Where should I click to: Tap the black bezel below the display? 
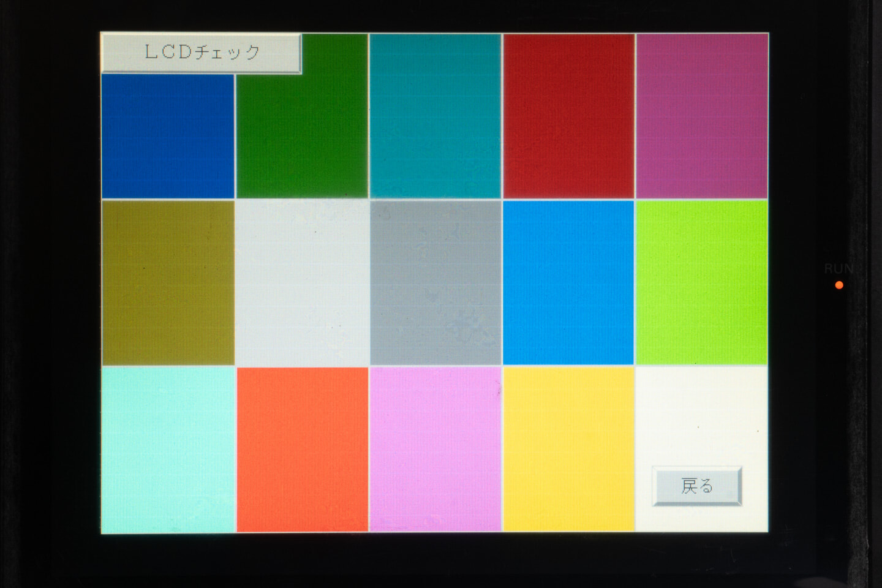[x=435, y=560]
